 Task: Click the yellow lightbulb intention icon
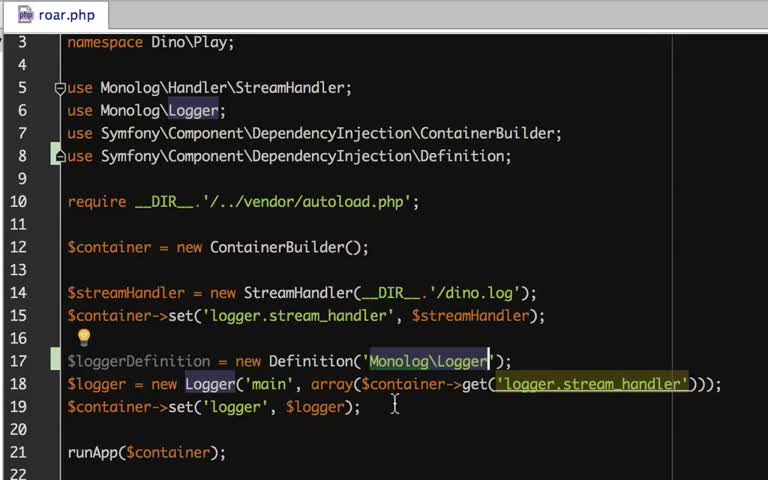point(84,337)
